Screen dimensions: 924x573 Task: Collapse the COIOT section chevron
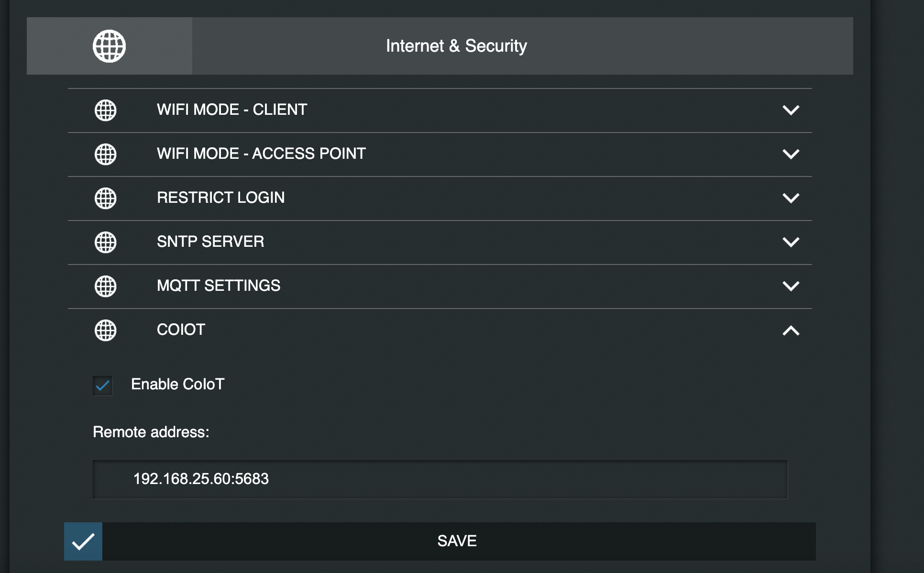791,330
